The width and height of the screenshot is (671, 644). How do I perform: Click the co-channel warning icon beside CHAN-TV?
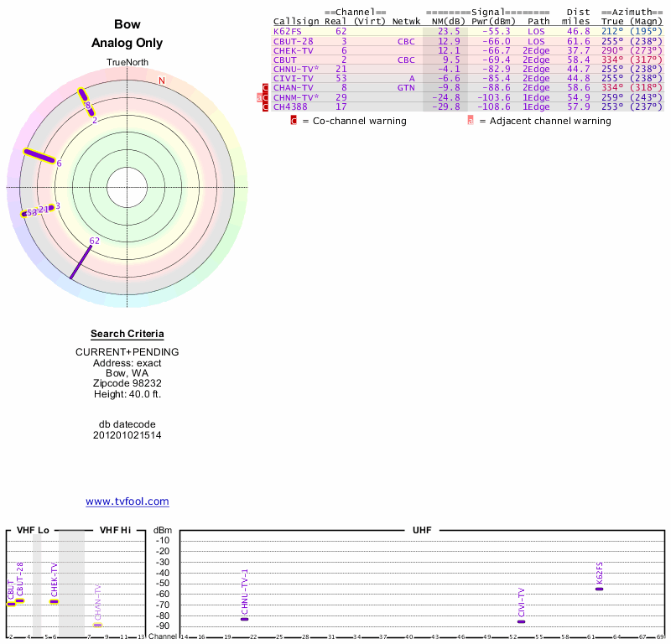pos(266,88)
